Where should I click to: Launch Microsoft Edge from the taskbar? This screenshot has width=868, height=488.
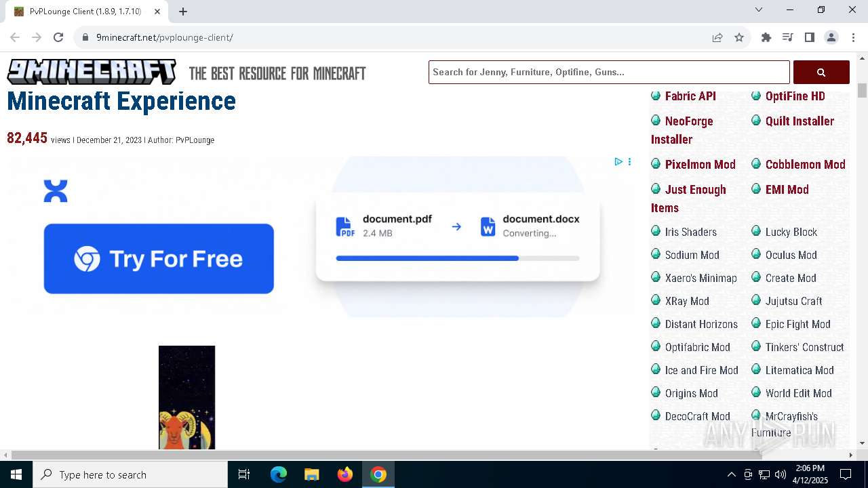[x=279, y=474]
